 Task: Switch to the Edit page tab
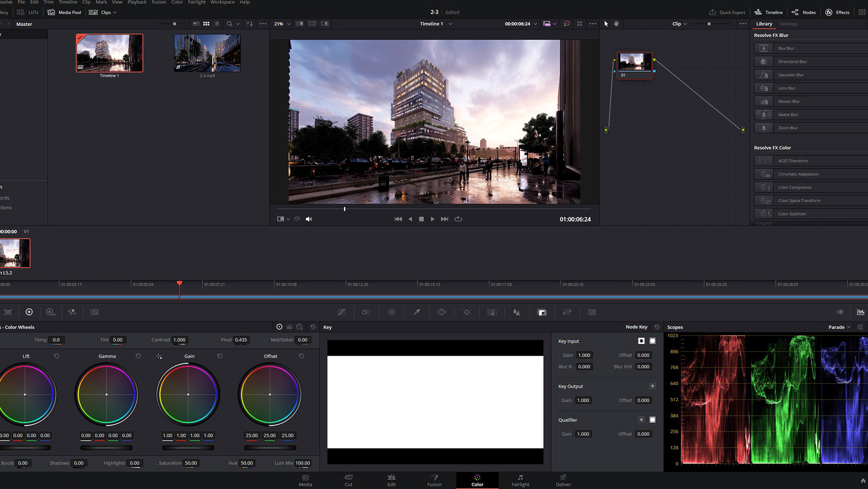392,480
